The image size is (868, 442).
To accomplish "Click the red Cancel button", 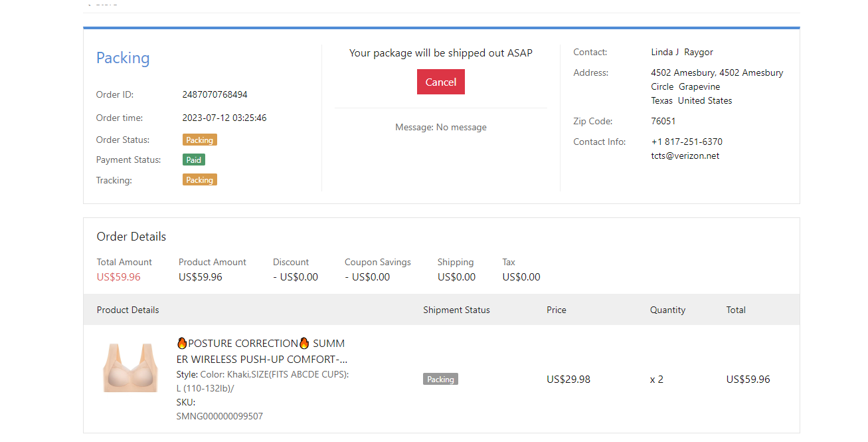I will [x=440, y=82].
